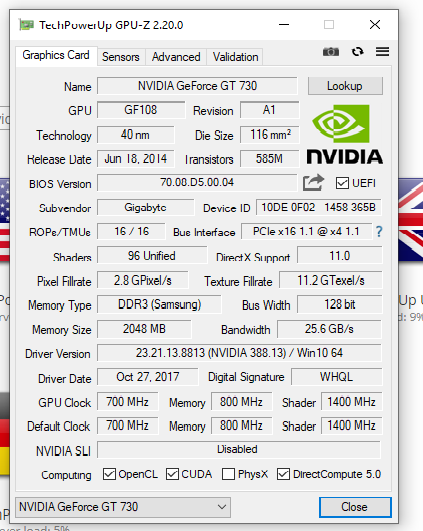
Task: Take a screenshot with the camera icon
Action: [331, 52]
